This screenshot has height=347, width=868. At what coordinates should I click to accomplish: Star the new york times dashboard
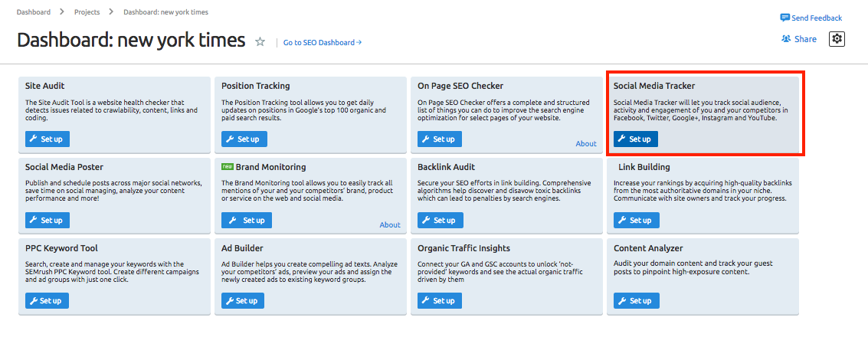[x=260, y=41]
